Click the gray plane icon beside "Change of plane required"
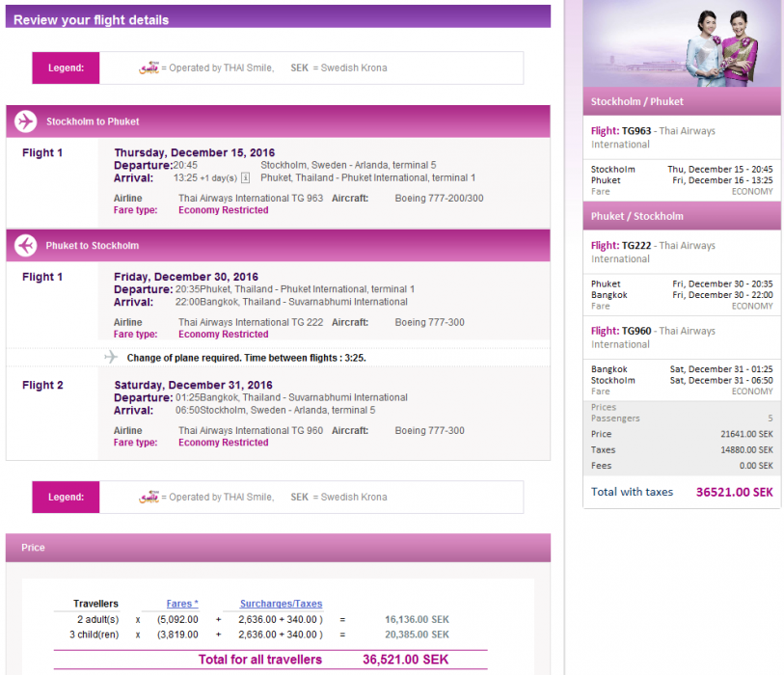Screen dimensions: 784x675 coord(111,357)
